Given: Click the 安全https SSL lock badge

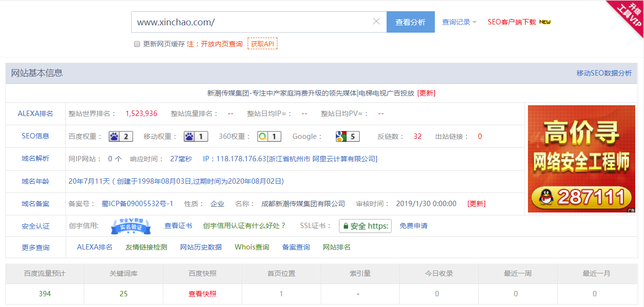Looking at the screenshot, I should (x=365, y=226).
